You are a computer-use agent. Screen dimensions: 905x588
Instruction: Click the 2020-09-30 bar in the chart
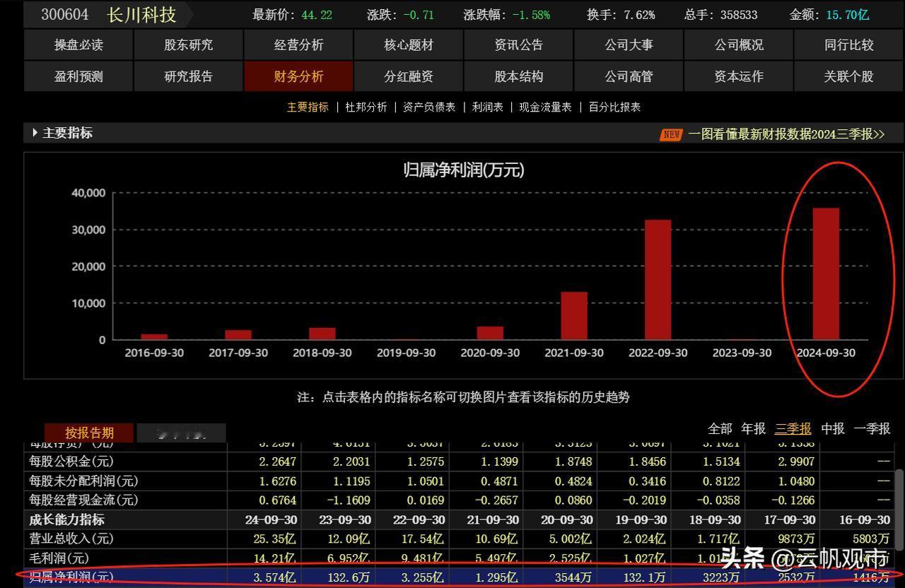tap(490, 333)
